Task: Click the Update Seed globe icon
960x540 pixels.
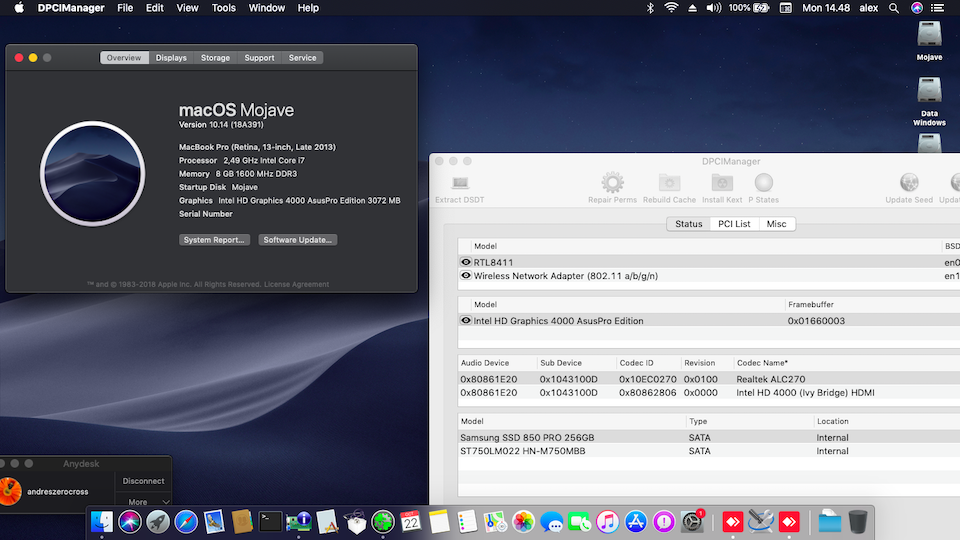Action: pos(909,183)
